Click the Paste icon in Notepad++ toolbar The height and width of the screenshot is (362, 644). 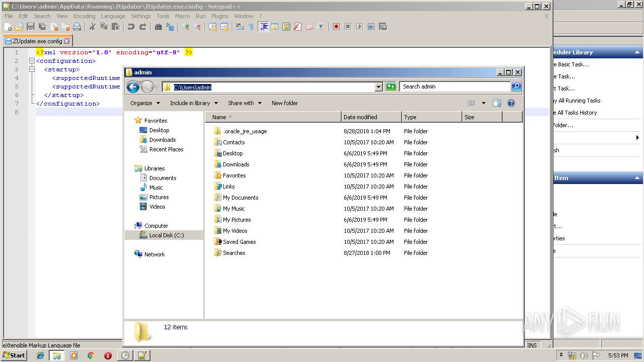(x=116, y=27)
